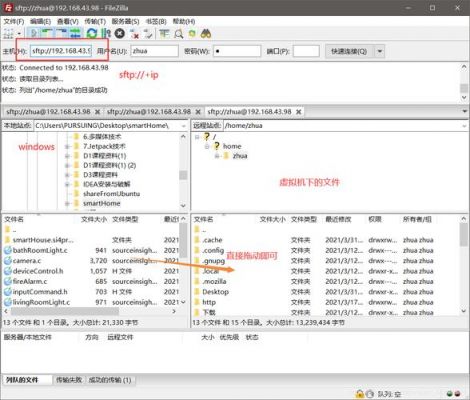Viewport: 470px width, 400px height.
Task: Close the third sftp connection tab
Action: [x=299, y=112]
